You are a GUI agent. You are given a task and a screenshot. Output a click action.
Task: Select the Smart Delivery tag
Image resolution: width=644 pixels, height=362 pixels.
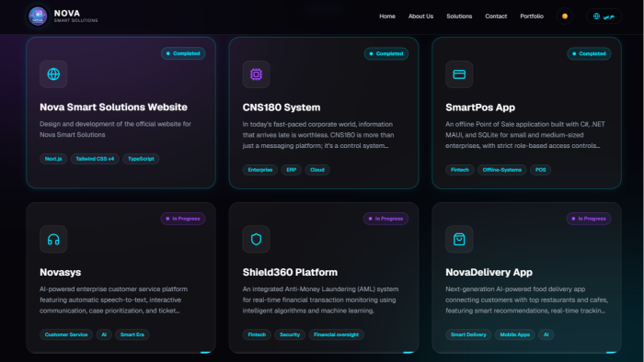click(x=468, y=334)
